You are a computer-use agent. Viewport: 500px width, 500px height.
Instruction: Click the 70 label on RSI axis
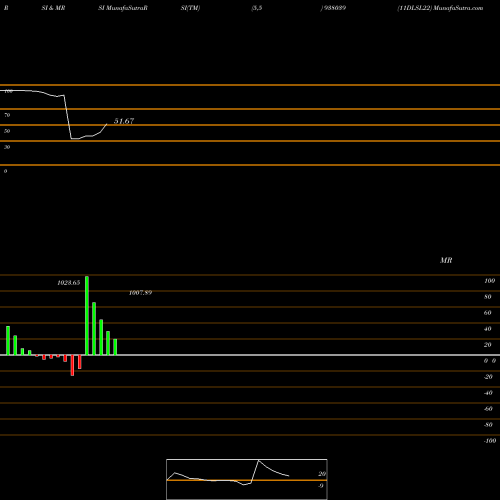pyautogui.click(x=7, y=115)
